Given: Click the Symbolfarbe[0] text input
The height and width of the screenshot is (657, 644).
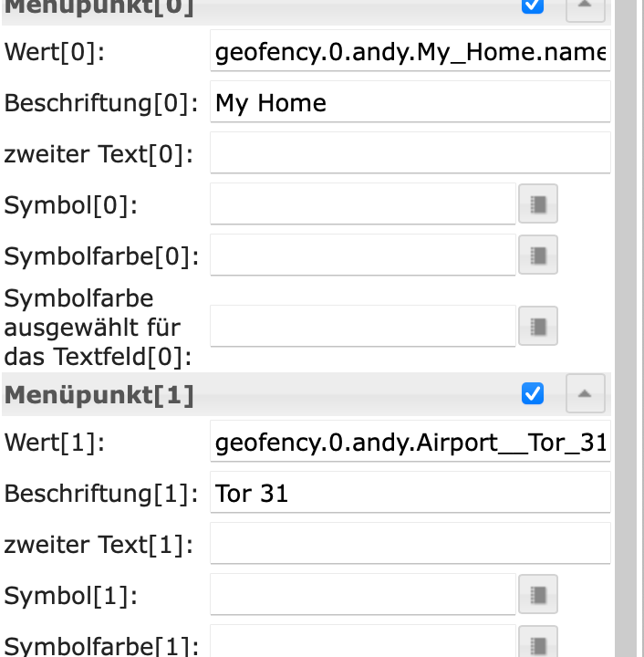Looking at the screenshot, I should click(x=362, y=255).
